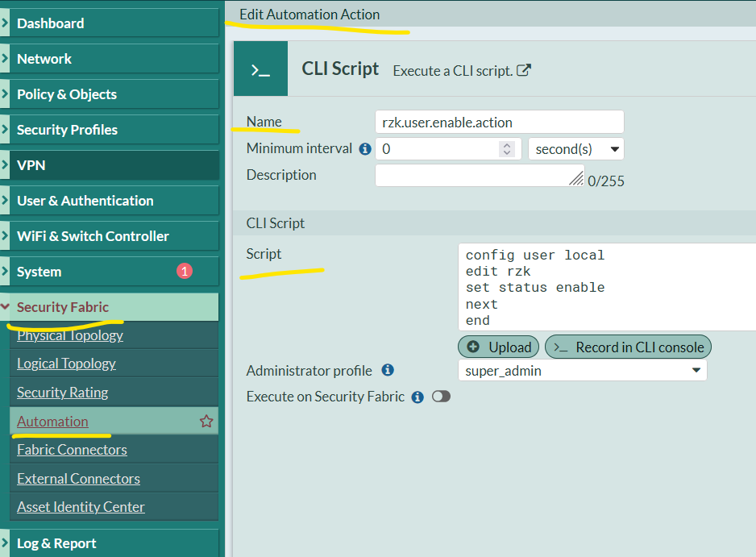Click the Minimum interval number field

(448, 149)
